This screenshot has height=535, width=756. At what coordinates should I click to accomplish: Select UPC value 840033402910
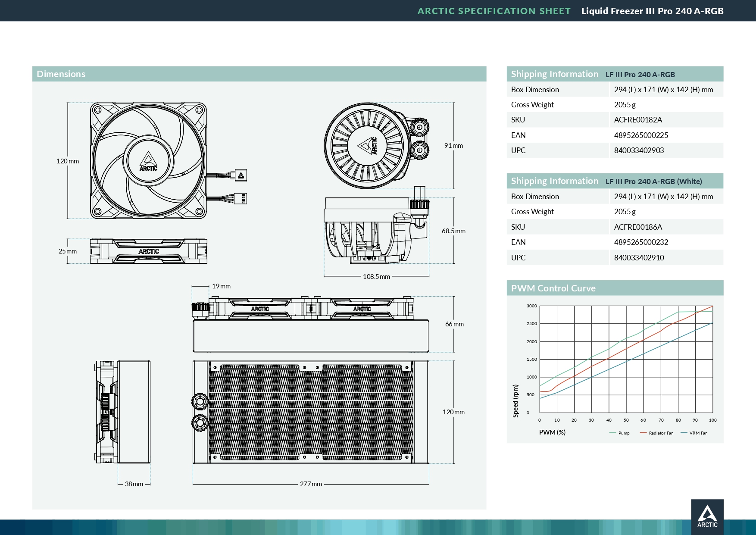click(x=639, y=258)
